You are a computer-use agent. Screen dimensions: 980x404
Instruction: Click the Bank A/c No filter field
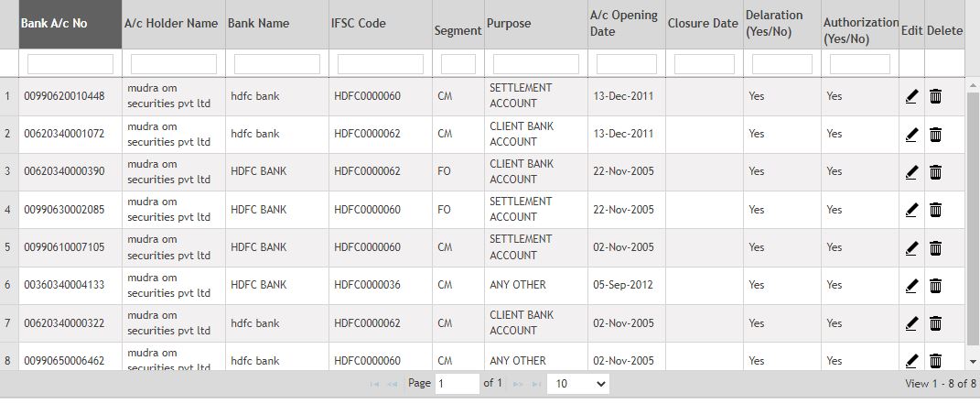point(70,64)
